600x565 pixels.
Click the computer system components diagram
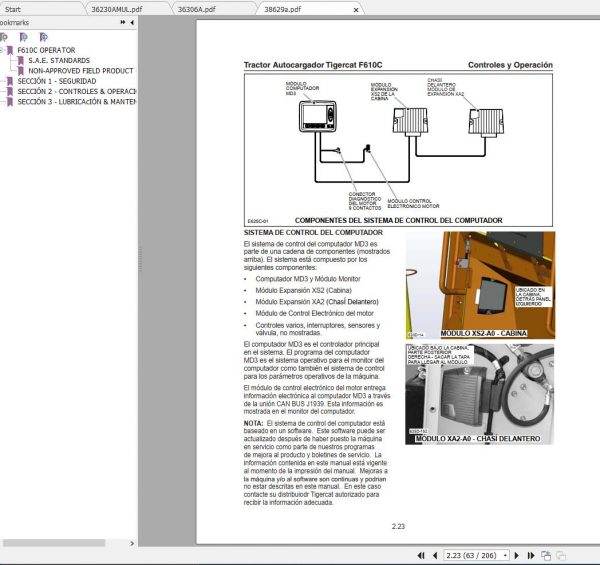tap(398, 150)
